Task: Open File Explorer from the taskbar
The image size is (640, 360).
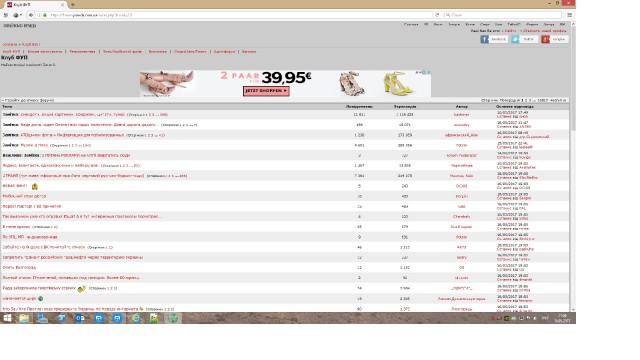Action: (x=24, y=318)
